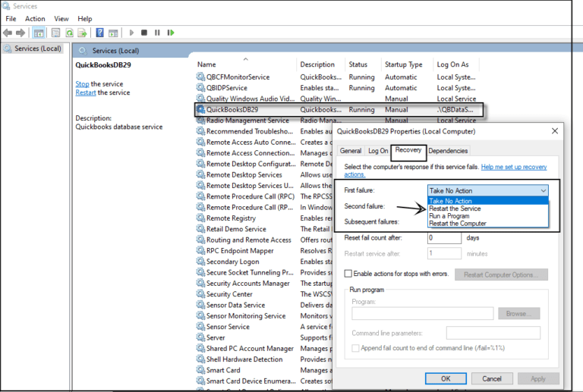Click the QuickBooksDB29 gear icon
Screen dimensions: 583x392
click(x=200, y=109)
